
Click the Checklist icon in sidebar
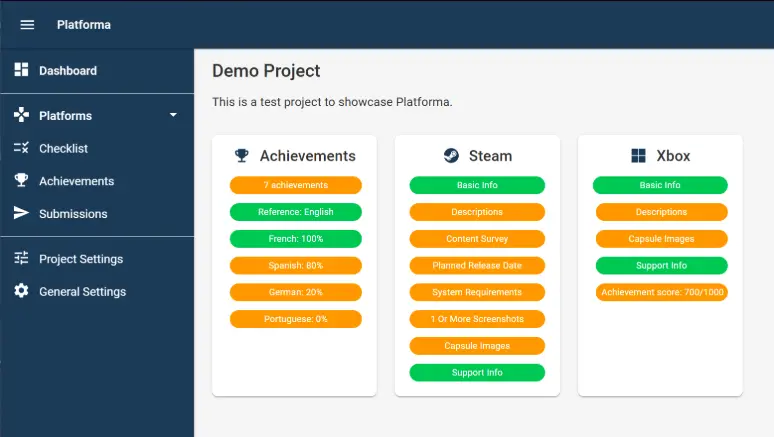21,148
